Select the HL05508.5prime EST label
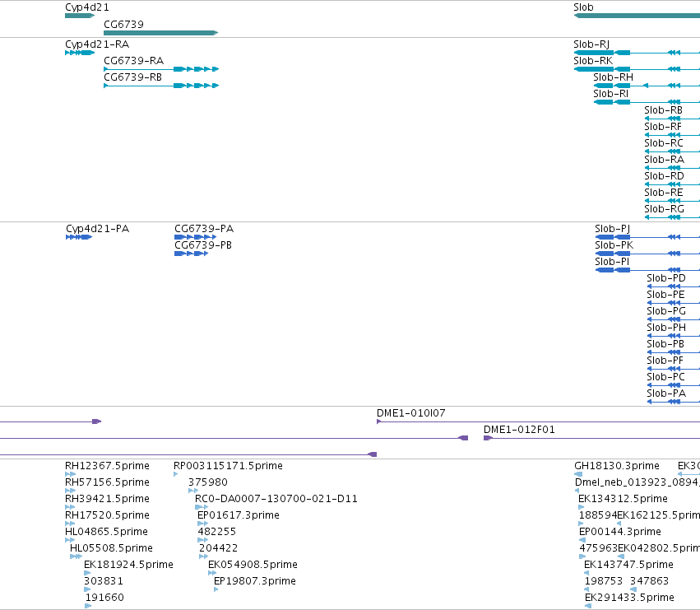The image size is (700, 610). coord(111,548)
